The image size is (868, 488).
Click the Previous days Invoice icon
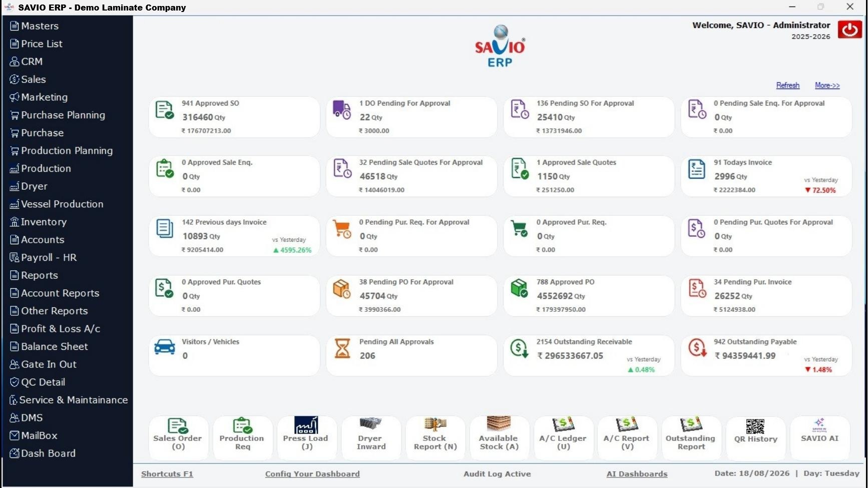[x=164, y=228]
